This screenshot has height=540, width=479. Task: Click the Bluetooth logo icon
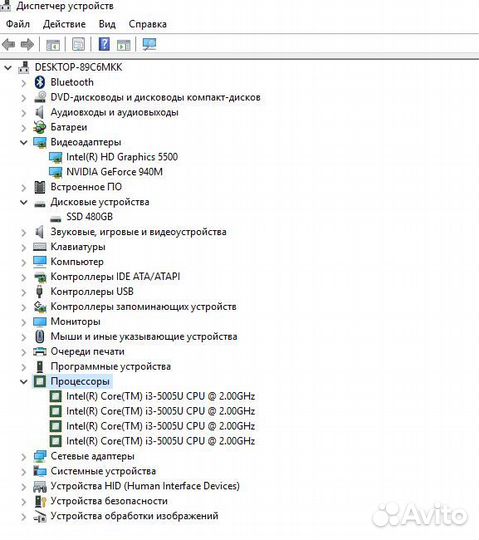pos(40,82)
